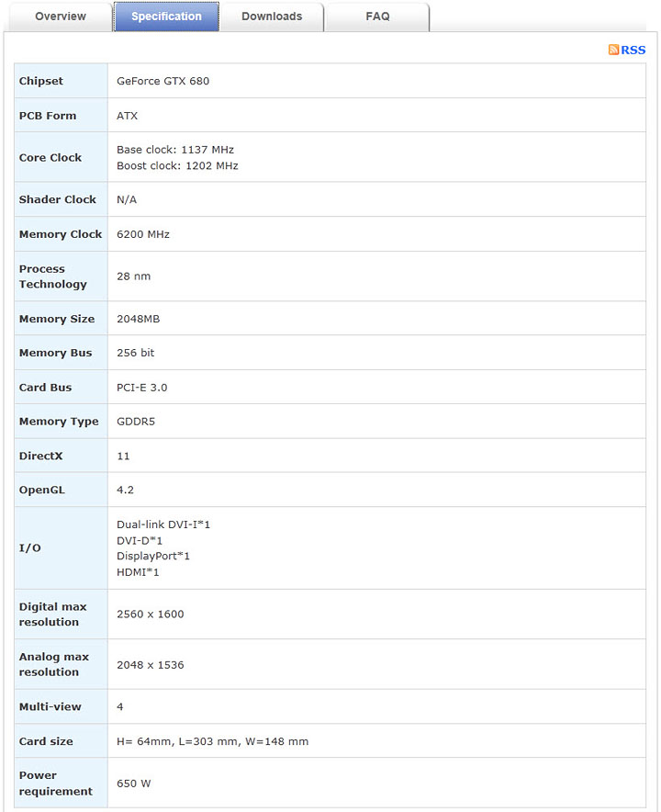The width and height of the screenshot is (661, 812).
Task: Select the Specification tab
Action: click(166, 17)
